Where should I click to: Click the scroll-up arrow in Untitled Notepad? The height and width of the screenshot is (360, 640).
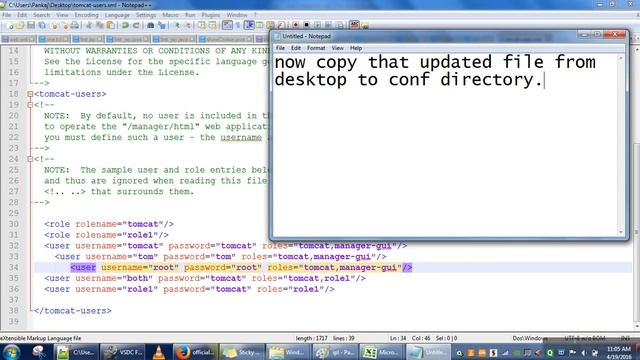coord(621,58)
